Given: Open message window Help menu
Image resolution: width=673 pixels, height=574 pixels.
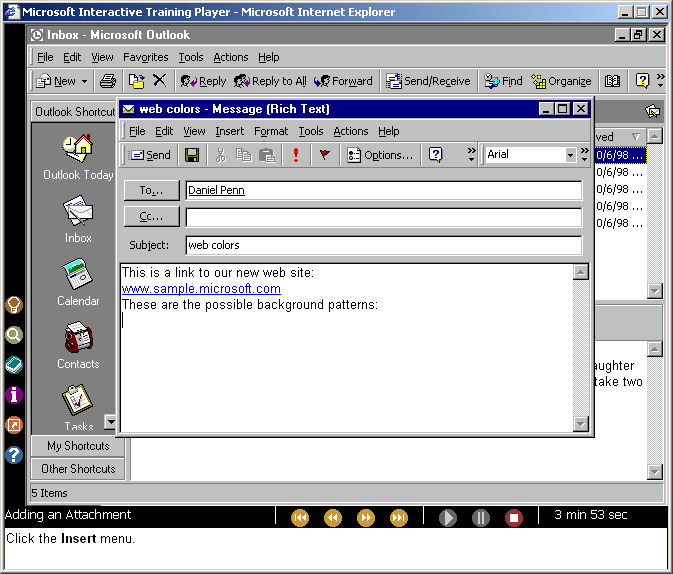Looking at the screenshot, I should pos(388,131).
